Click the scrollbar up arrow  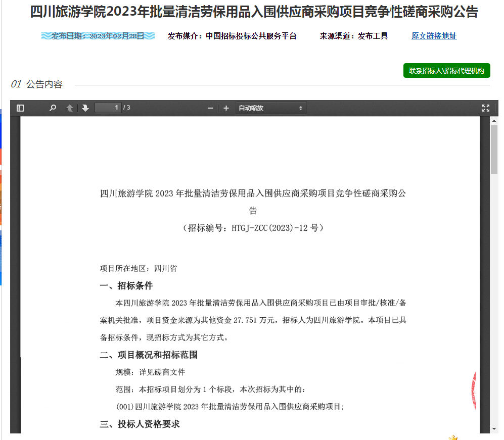494,121
